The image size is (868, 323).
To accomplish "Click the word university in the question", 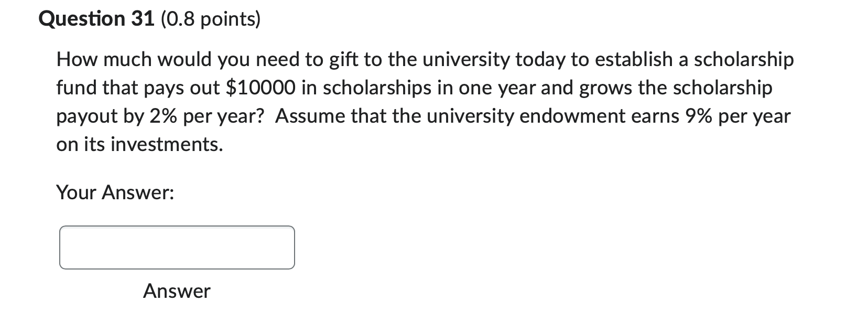I will (465, 59).
